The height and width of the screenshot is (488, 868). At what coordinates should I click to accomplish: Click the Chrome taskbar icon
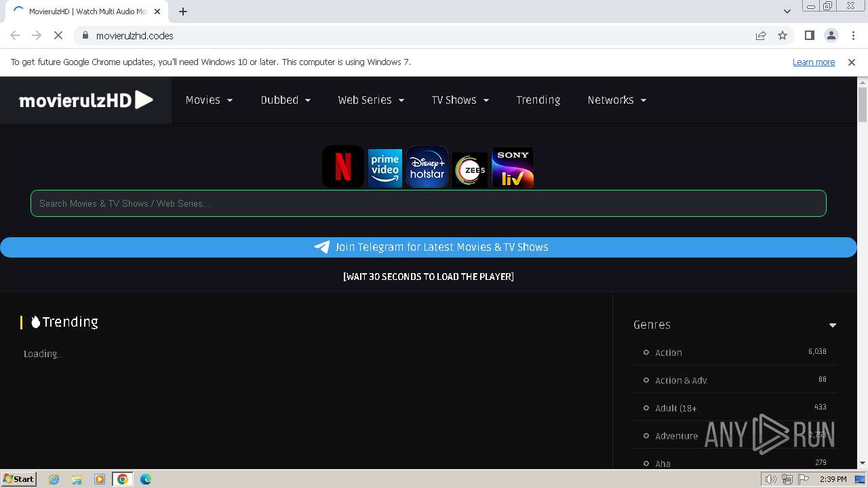click(x=123, y=479)
